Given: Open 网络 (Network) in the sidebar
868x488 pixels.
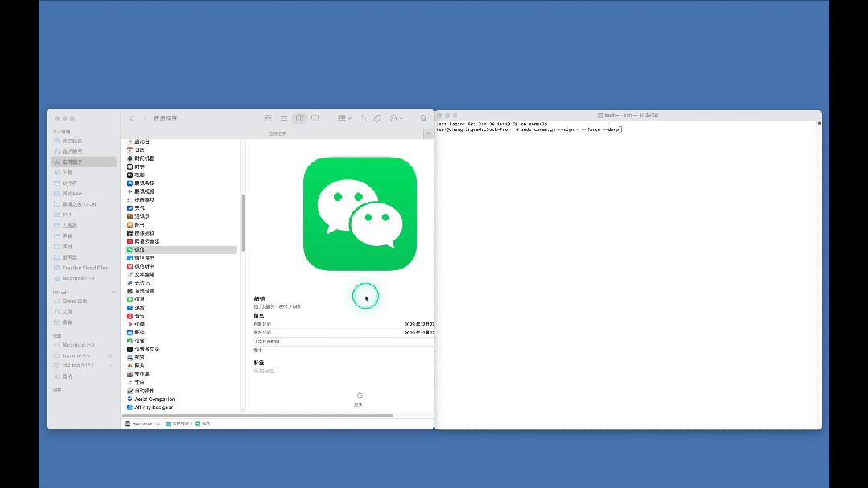Looking at the screenshot, I should tap(67, 376).
